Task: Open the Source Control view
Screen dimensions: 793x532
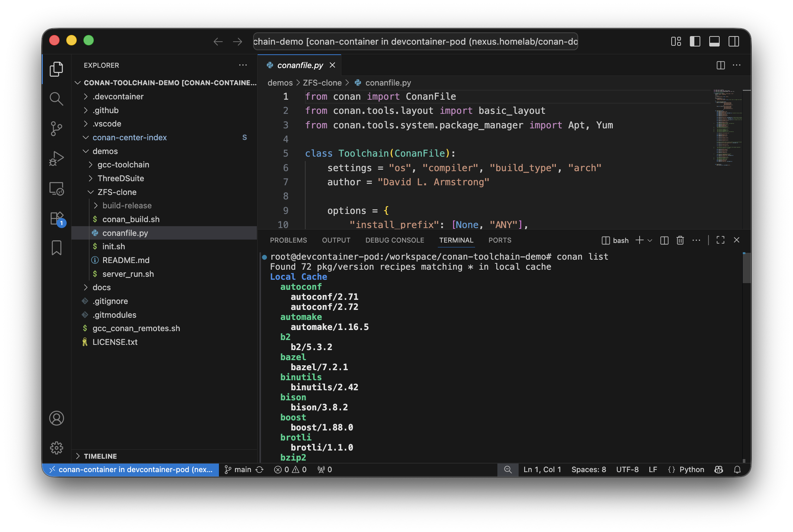Action: point(56,128)
